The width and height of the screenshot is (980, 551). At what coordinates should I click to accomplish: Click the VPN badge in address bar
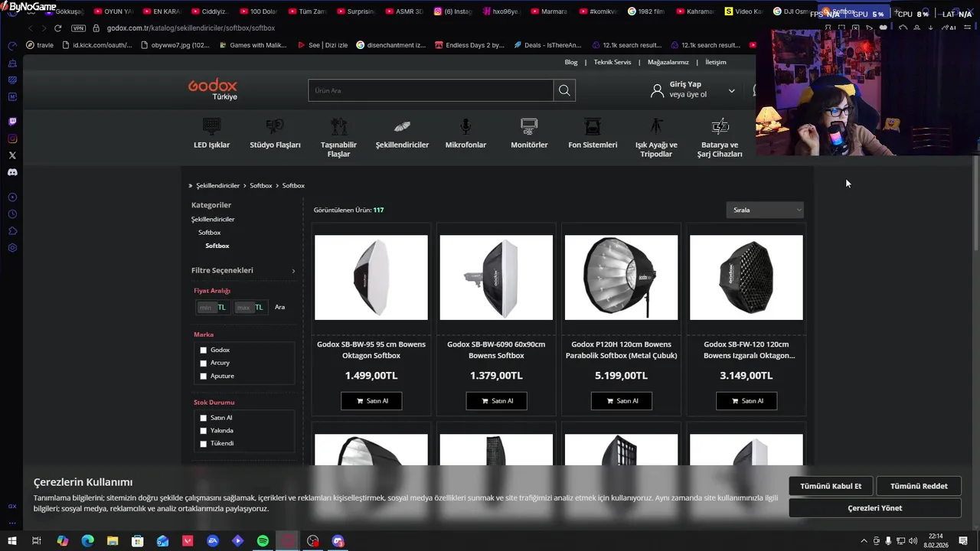(78, 28)
